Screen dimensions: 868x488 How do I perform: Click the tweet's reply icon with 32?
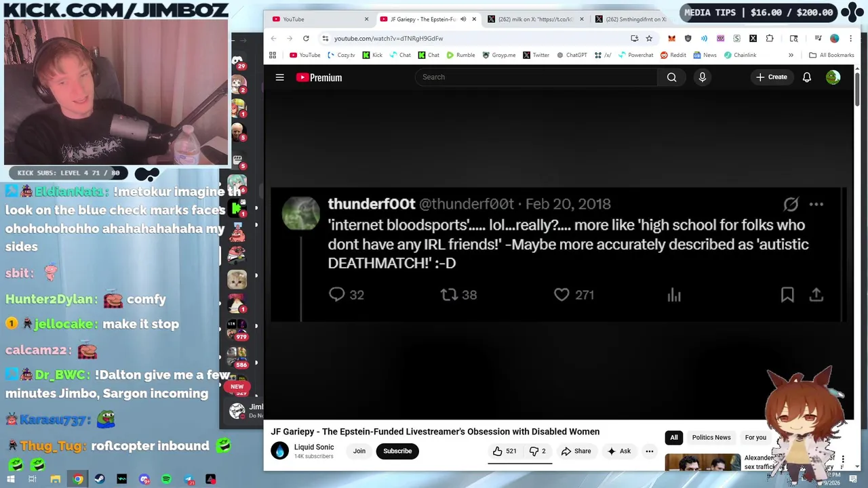(x=337, y=294)
